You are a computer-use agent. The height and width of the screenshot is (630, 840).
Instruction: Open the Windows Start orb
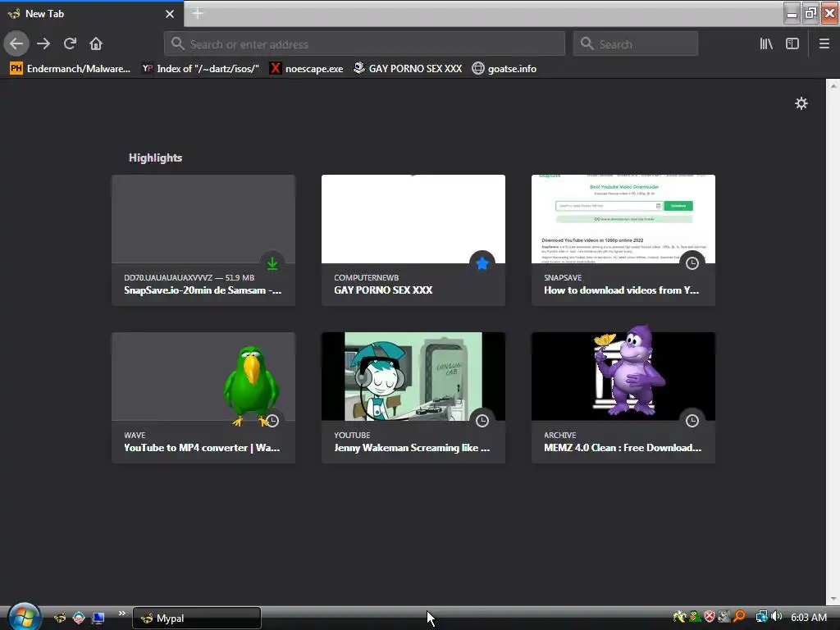pos(24,617)
